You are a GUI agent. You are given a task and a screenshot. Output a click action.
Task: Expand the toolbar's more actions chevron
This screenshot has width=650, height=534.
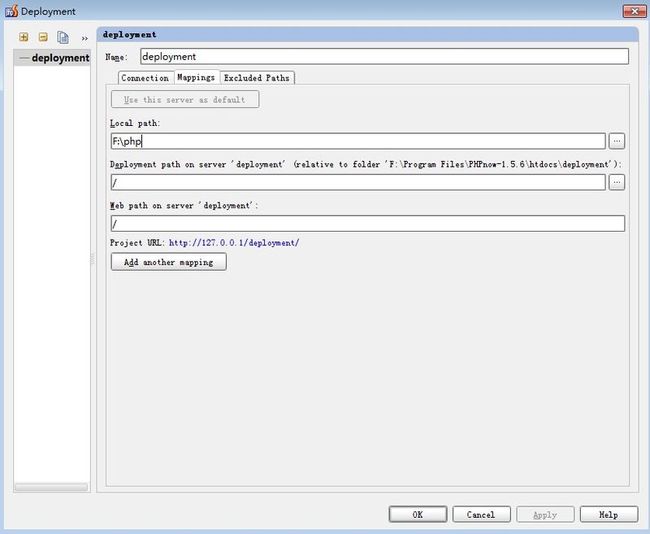(85, 38)
